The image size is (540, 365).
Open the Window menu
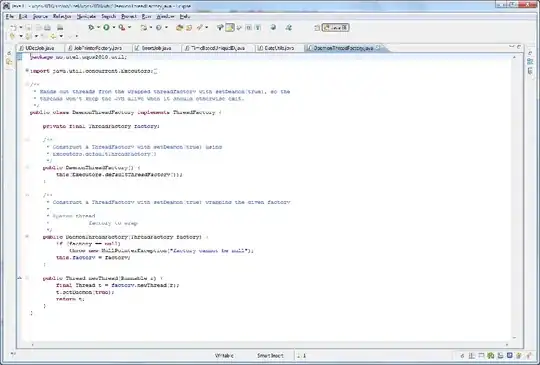click(166, 17)
